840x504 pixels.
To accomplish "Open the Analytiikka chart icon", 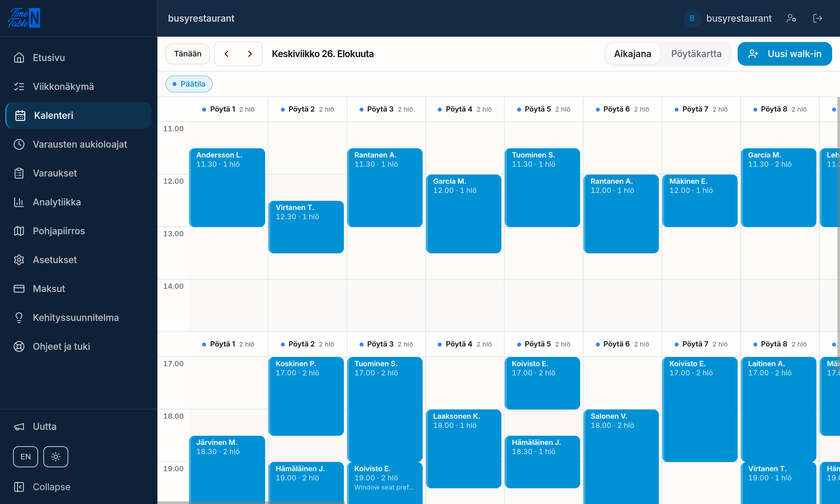I will click(x=19, y=202).
